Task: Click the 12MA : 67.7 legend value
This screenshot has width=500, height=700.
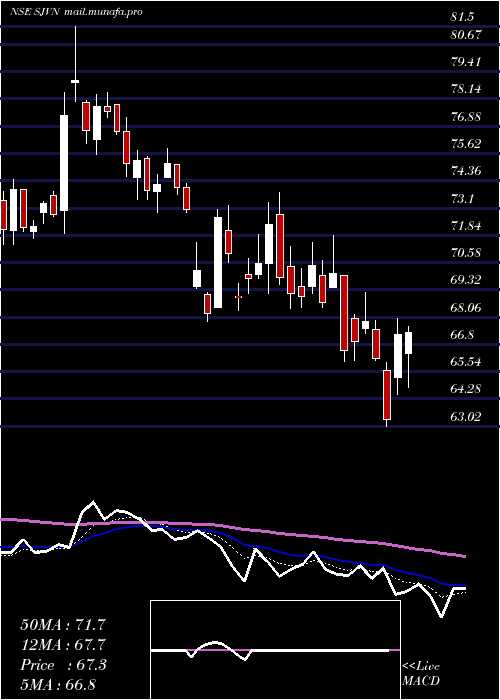Action: coord(63,645)
